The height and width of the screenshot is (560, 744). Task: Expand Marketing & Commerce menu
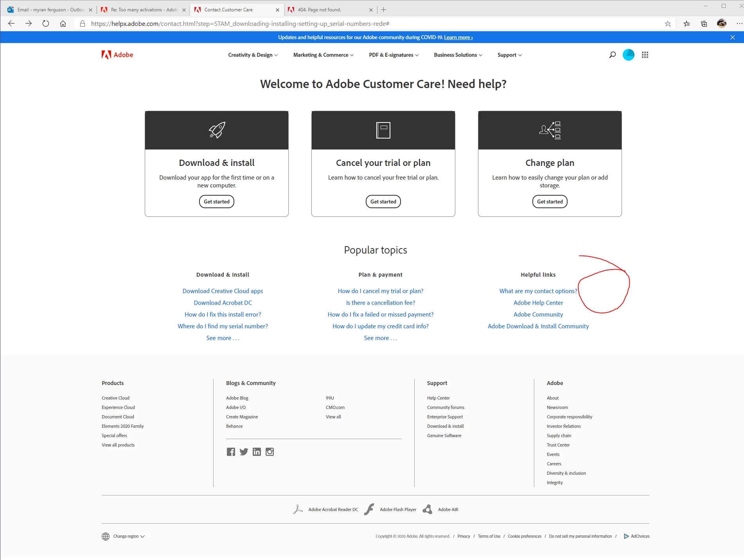[x=323, y=55]
